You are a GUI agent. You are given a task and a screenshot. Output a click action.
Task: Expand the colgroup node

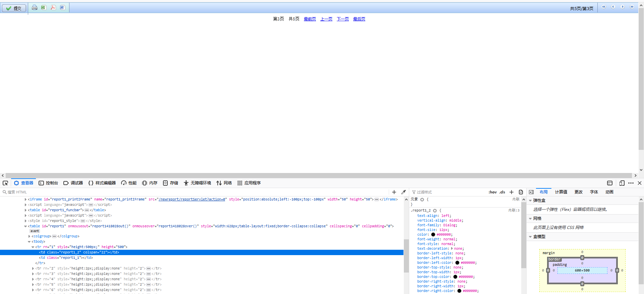(x=29, y=236)
